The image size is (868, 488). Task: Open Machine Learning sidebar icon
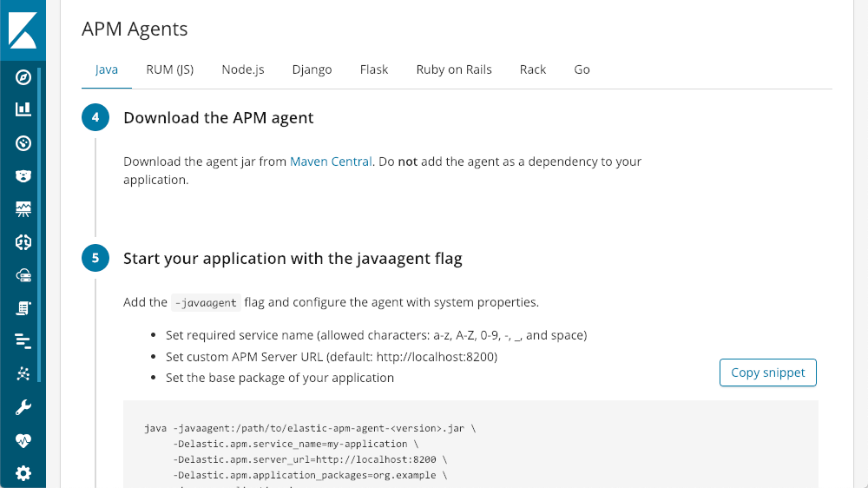coord(23,242)
